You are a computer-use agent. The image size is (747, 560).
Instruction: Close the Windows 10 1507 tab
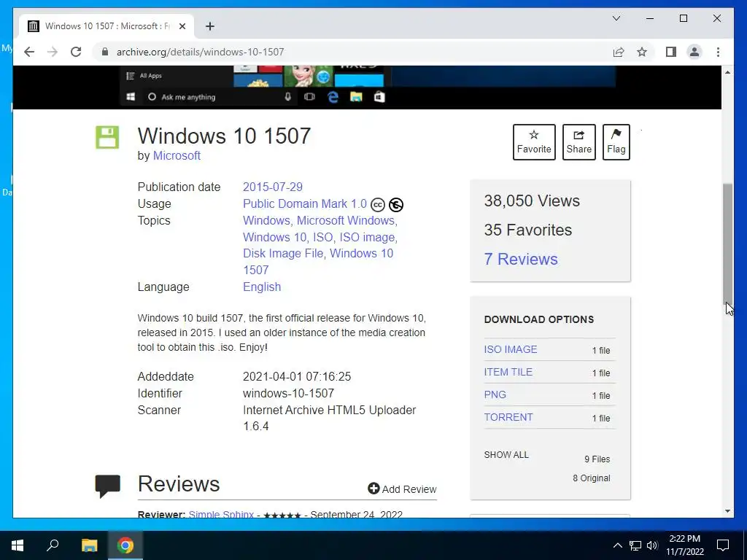pos(182,26)
